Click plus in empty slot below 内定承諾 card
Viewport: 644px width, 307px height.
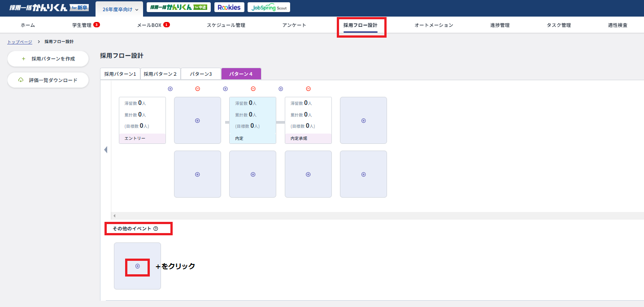coord(308,174)
